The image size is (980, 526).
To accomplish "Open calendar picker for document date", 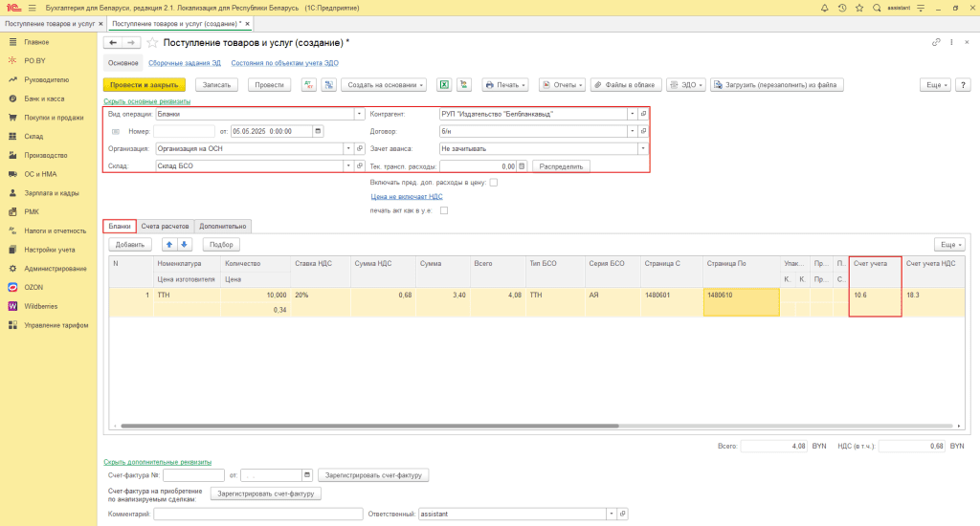I will coord(318,131).
